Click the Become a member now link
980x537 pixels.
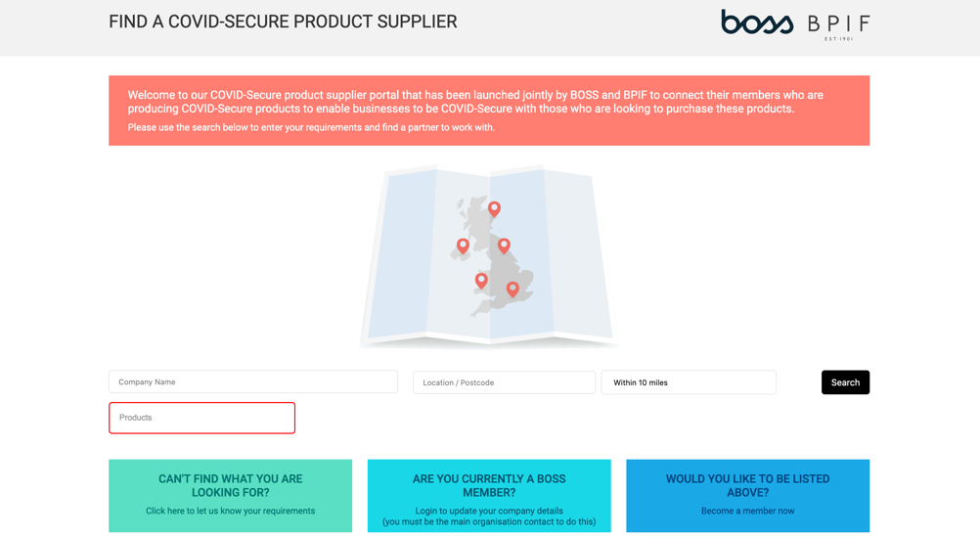tap(747, 511)
